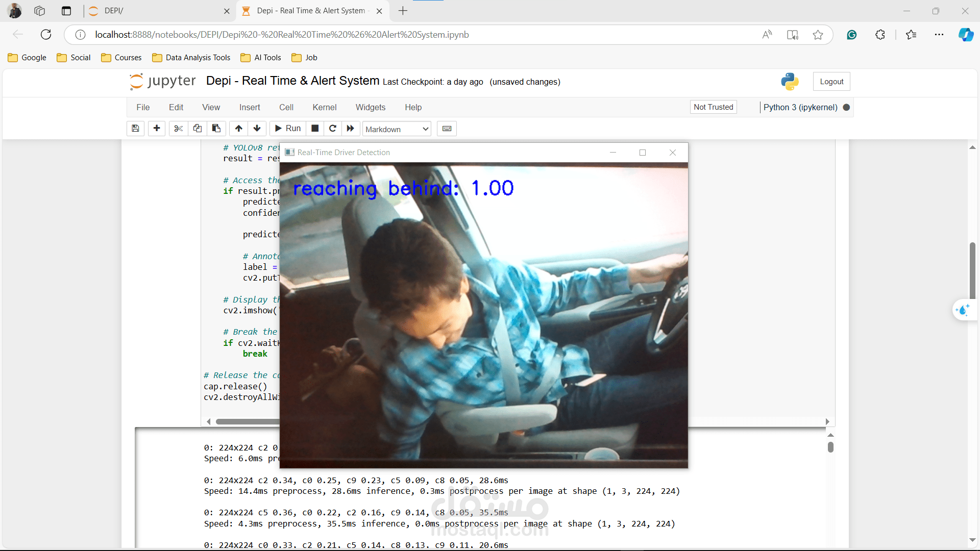This screenshot has width=980, height=551.
Task: Open the Cell menu
Action: tap(286, 107)
